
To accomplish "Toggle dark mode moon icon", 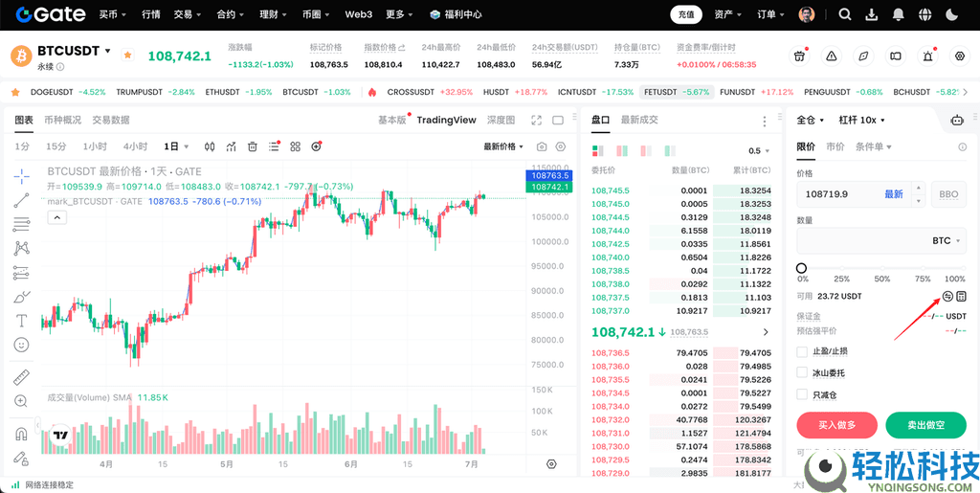I will pyautogui.click(x=952, y=14).
